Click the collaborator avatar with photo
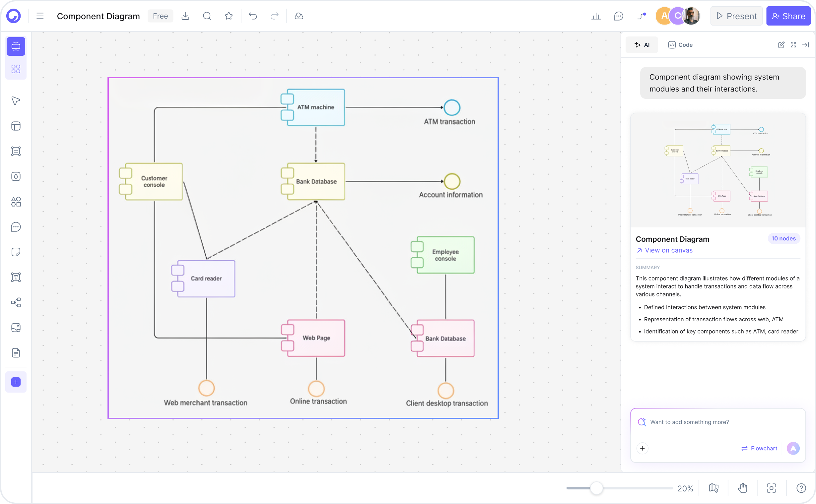The image size is (816, 504). point(691,16)
